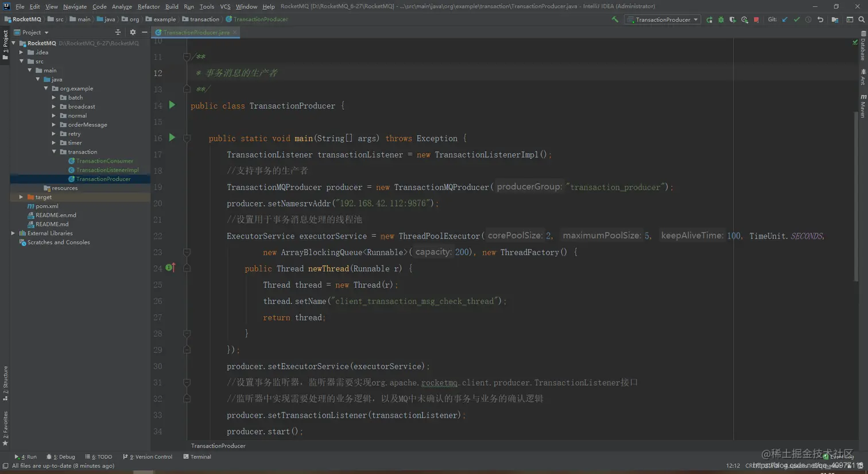Select README.en.md in the project tree

[x=56, y=215]
